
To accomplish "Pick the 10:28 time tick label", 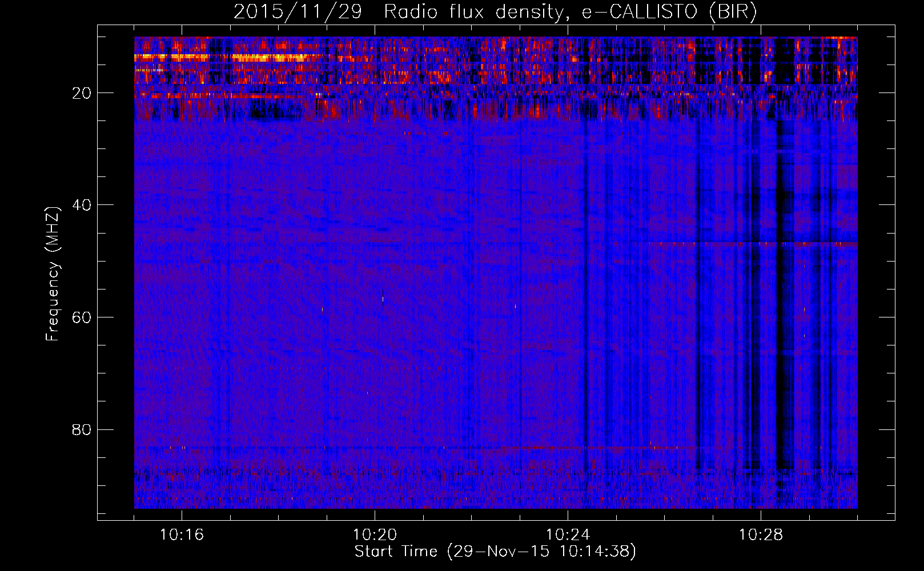I will pos(761,535).
